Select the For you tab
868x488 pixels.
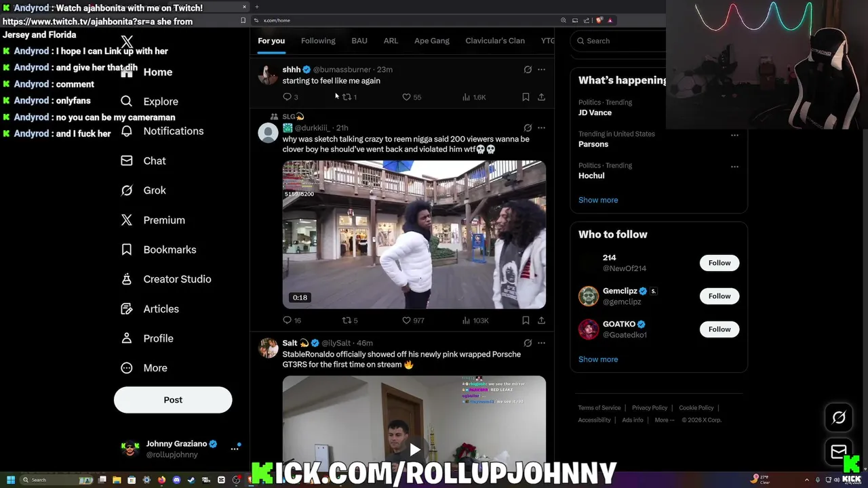coord(271,41)
